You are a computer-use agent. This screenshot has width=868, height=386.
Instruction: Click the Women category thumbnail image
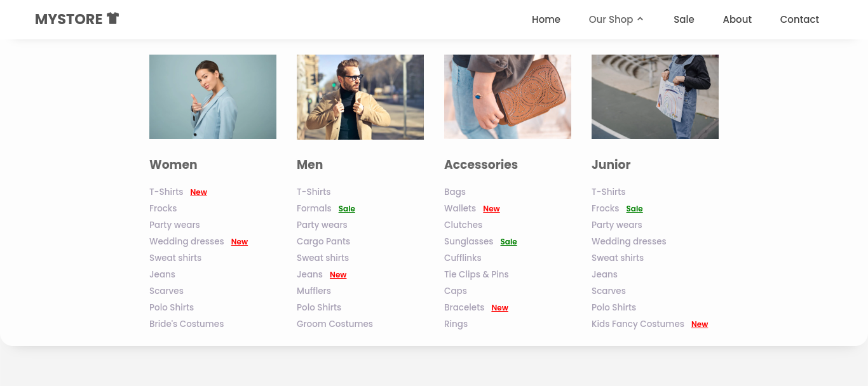coord(213,96)
